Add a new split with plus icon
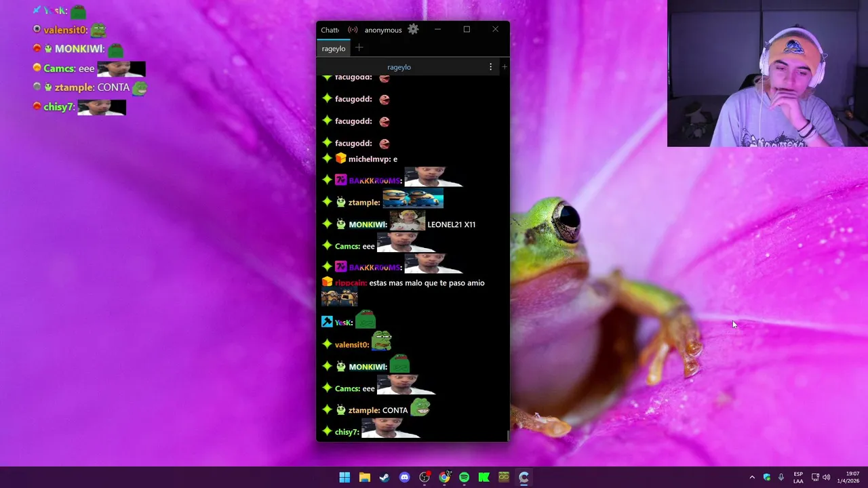The image size is (868, 488). pyautogui.click(x=504, y=67)
